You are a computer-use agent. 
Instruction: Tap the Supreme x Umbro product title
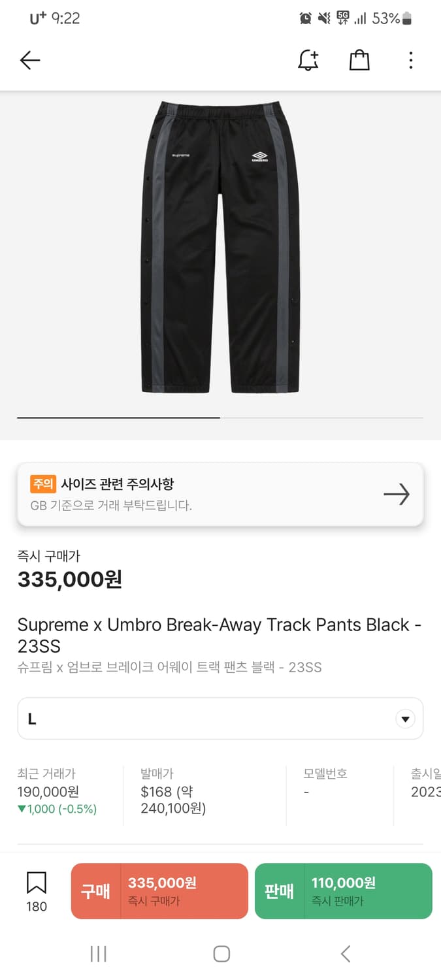(x=220, y=635)
